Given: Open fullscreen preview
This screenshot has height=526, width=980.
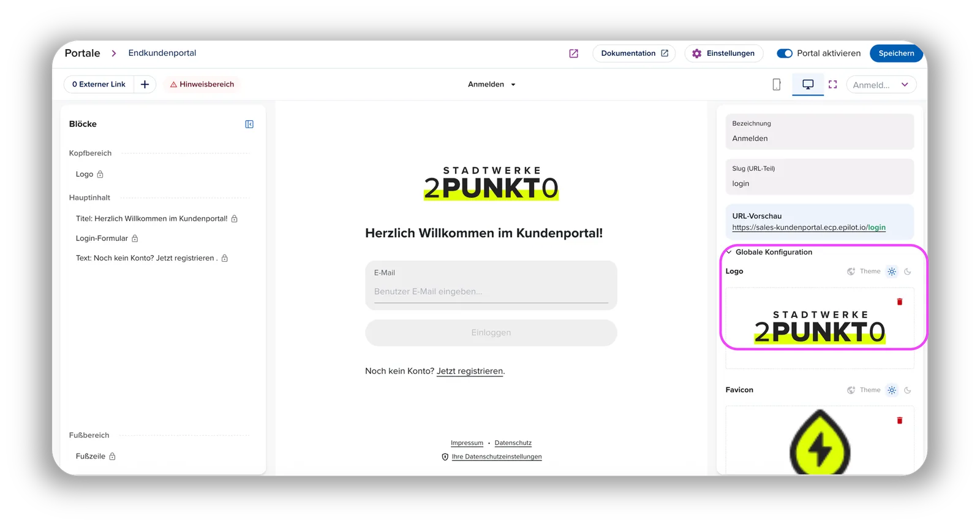Looking at the screenshot, I should [x=832, y=85].
